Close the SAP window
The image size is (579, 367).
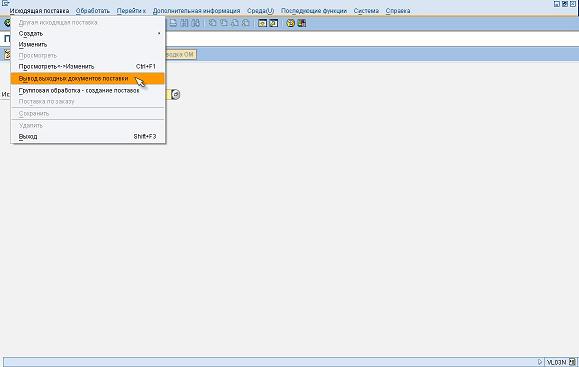(573, 4)
